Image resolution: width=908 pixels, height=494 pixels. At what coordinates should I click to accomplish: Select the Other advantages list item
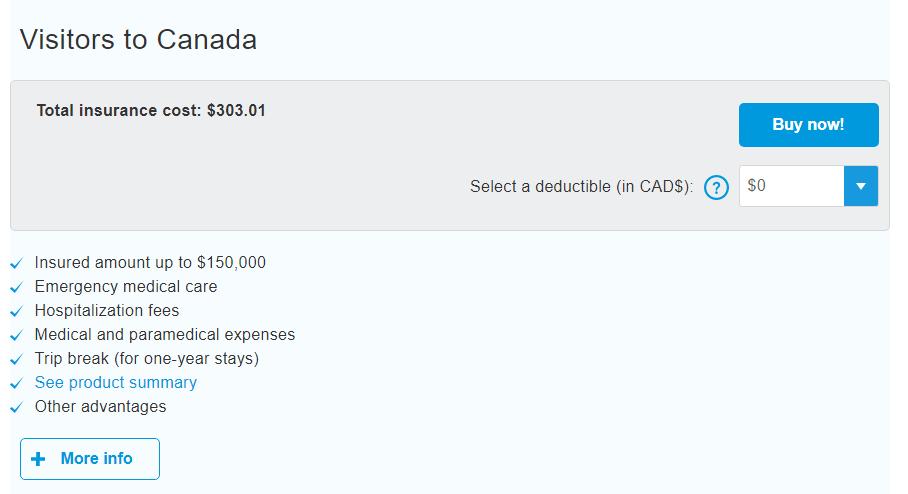point(100,406)
